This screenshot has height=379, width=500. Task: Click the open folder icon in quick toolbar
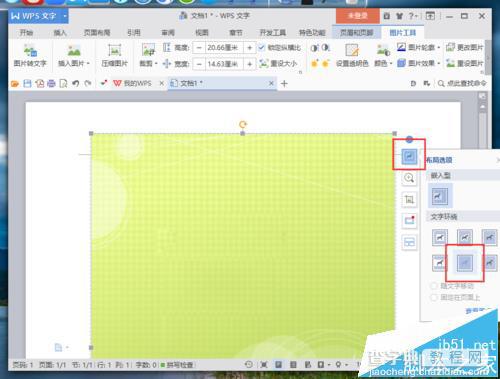pyautogui.click(x=15, y=83)
